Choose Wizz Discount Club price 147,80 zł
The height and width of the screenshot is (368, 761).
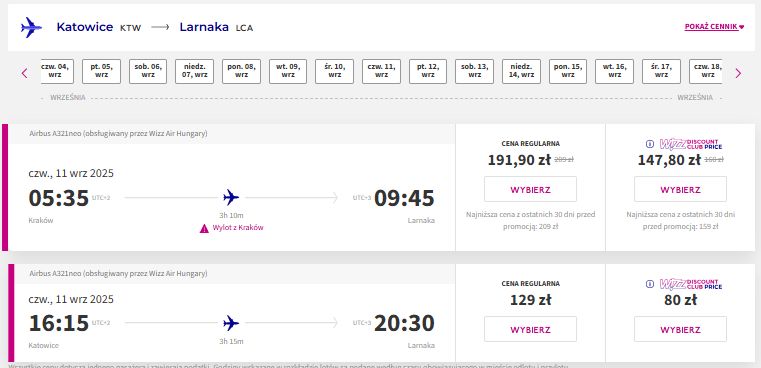pyautogui.click(x=680, y=189)
